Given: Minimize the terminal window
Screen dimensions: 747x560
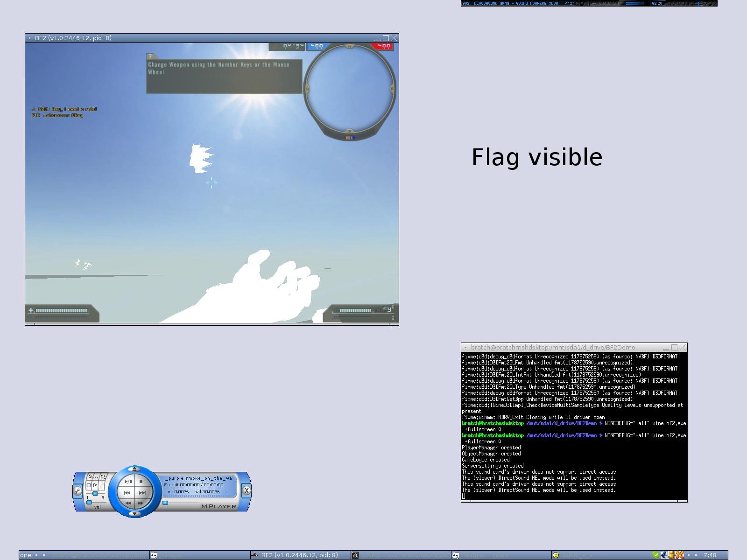Looking at the screenshot, I should [666, 349].
